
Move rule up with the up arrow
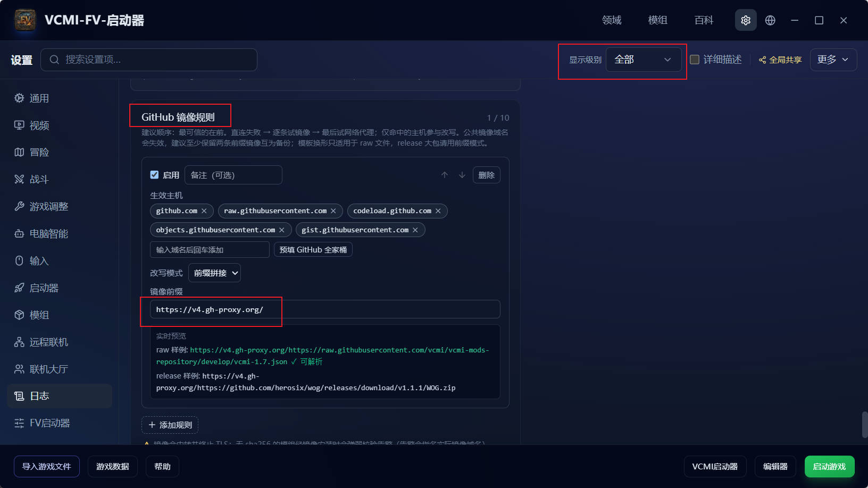(445, 175)
